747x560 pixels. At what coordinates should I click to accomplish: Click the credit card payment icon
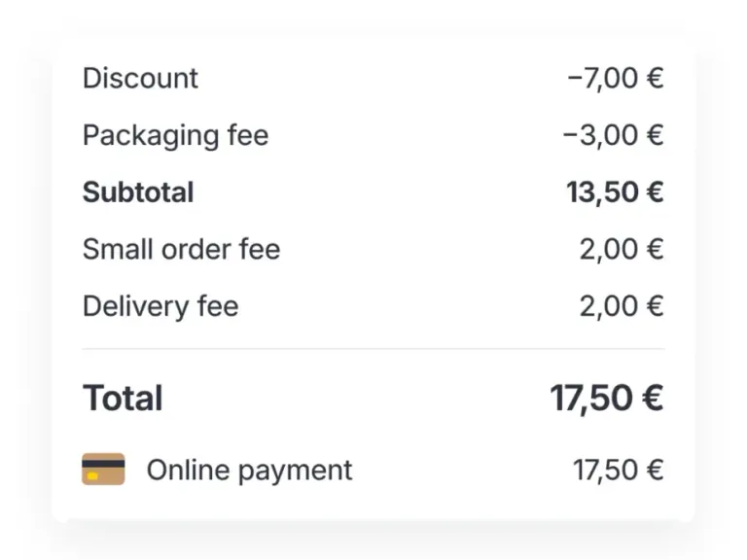[103, 470]
